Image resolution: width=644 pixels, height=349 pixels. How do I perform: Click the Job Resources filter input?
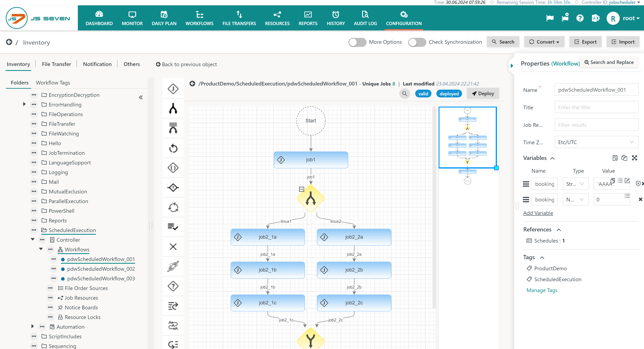coord(596,125)
